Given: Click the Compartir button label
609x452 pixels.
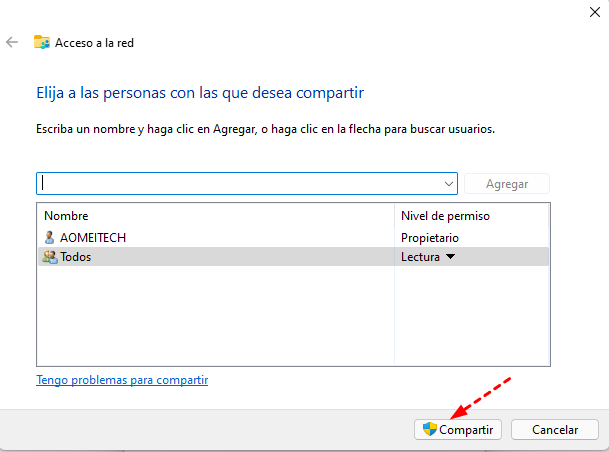Looking at the screenshot, I should pos(467,429).
